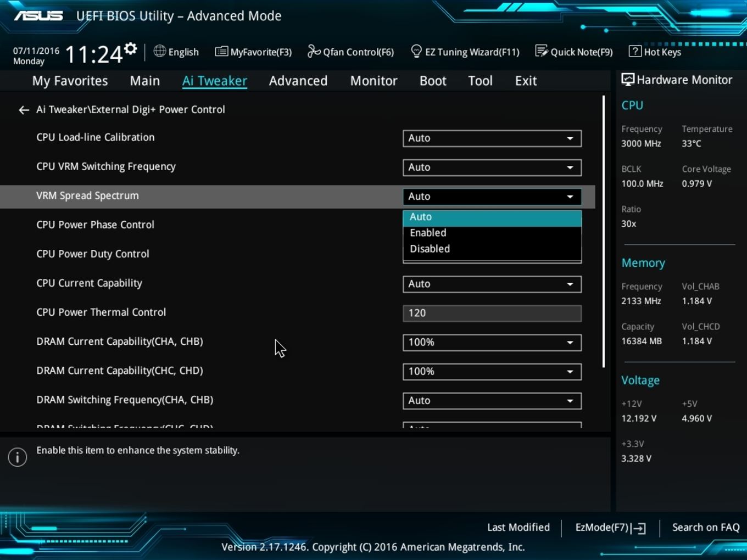This screenshot has width=747, height=560.
Task: Open MyFavorite(F3) list
Action: point(253,52)
